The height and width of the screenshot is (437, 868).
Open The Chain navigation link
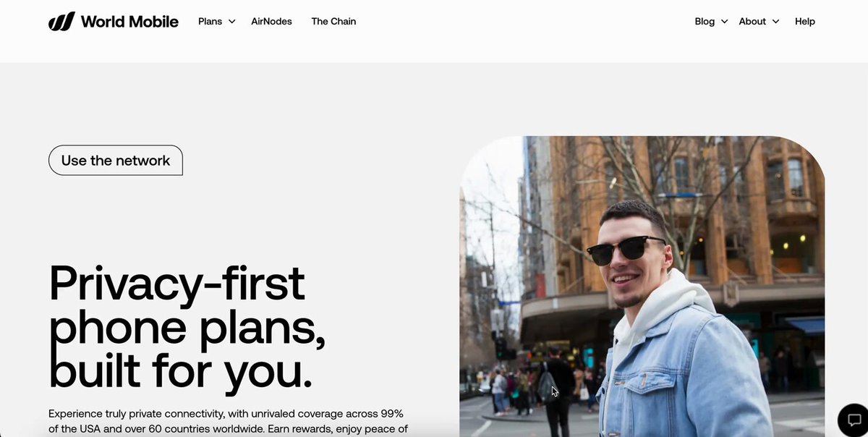click(x=333, y=22)
